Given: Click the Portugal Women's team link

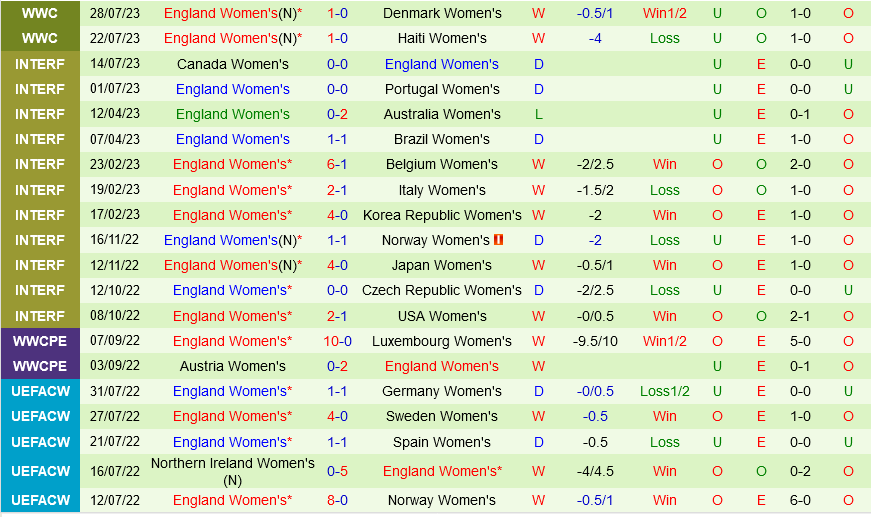Looking at the screenshot, I should coord(442,89).
